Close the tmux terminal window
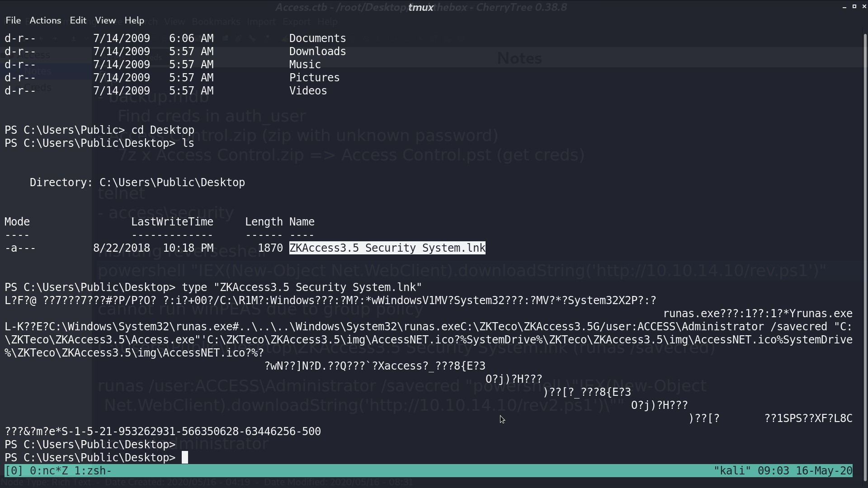The height and width of the screenshot is (488, 868). click(864, 7)
